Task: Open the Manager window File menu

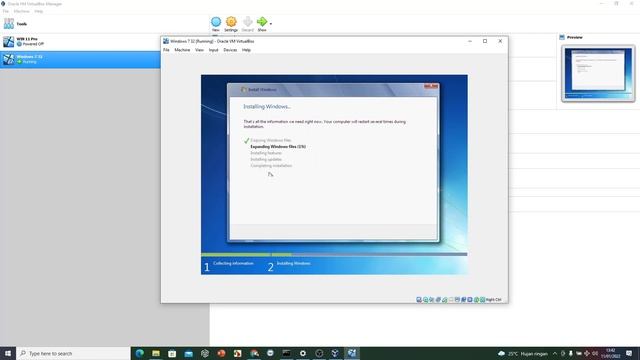Action: [x=5, y=11]
